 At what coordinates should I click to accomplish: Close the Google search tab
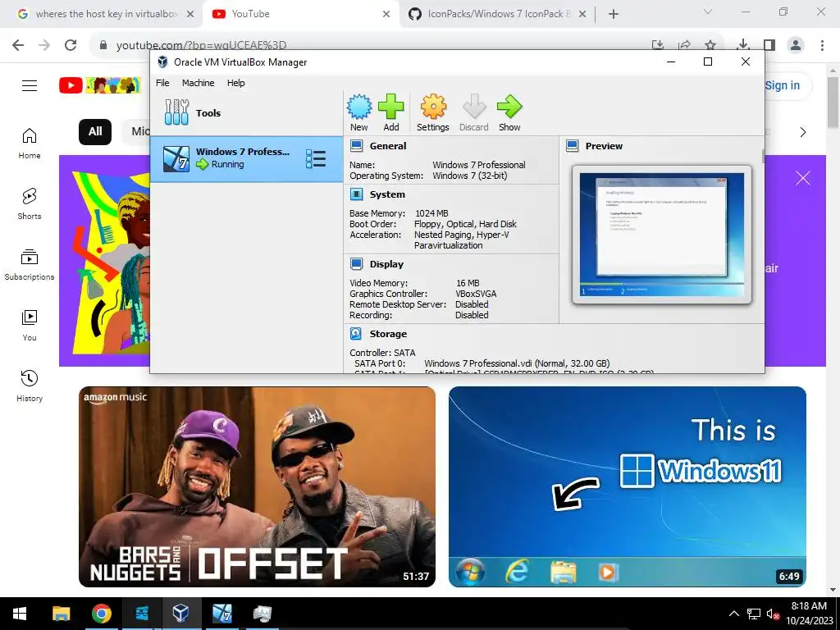(190, 14)
